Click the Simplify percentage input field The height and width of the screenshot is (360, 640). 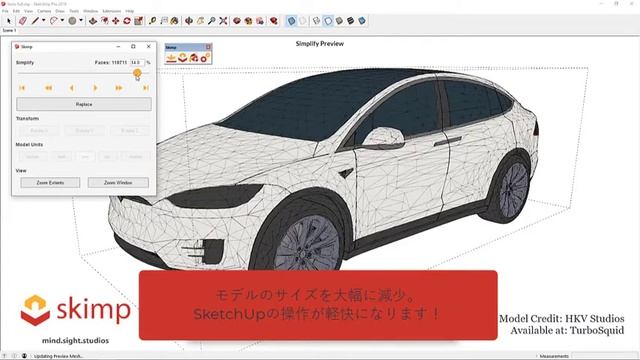click(137, 62)
